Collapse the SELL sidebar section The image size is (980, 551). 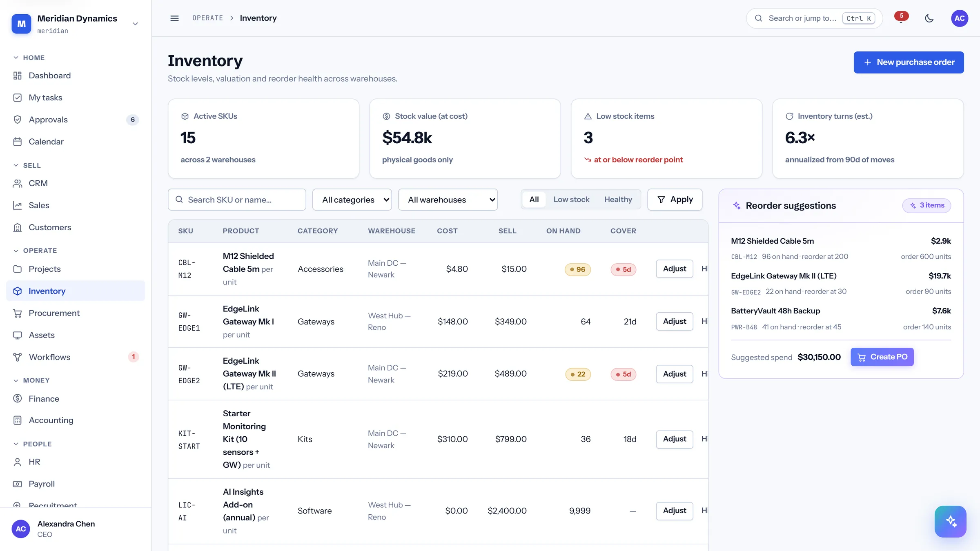(x=28, y=165)
